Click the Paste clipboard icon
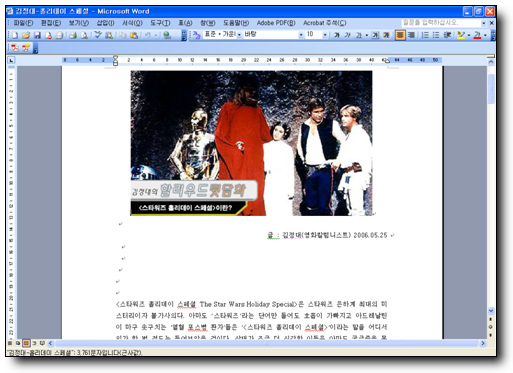The height and width of the screenshot is (373, 513). point(134,35)
